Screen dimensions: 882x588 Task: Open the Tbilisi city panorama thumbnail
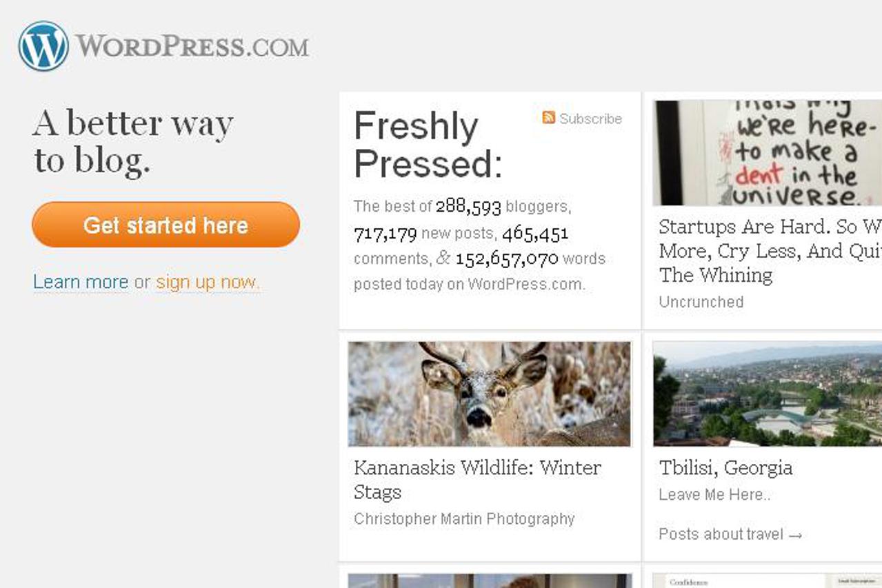[x=768, y=394]
